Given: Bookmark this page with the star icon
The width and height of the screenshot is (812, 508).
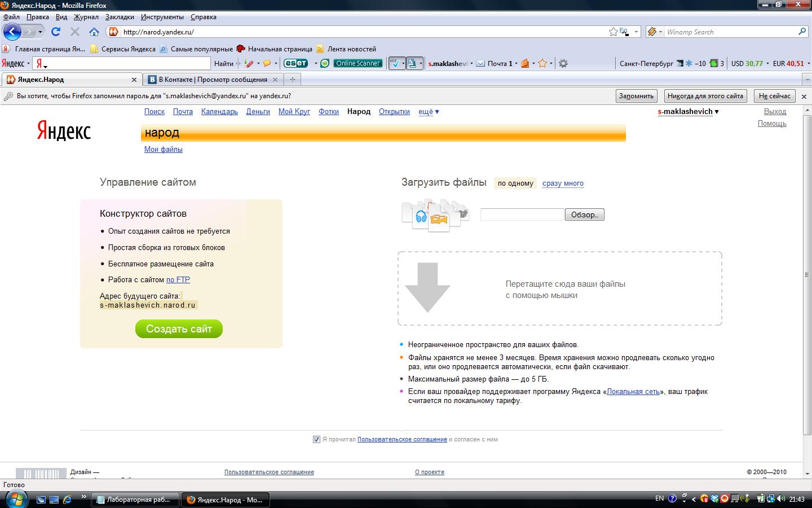Looking at the screenshot, I should point(614,32).
